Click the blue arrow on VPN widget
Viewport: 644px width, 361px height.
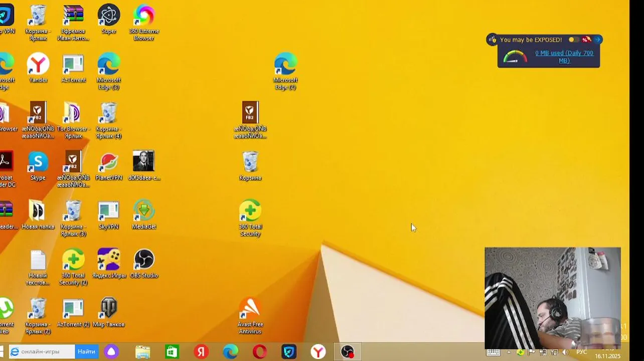click(x=597, y=40)
